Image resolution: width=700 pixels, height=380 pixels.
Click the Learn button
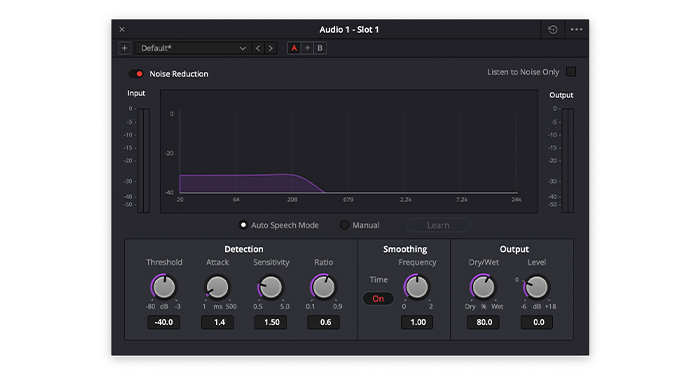coord(438,225)
